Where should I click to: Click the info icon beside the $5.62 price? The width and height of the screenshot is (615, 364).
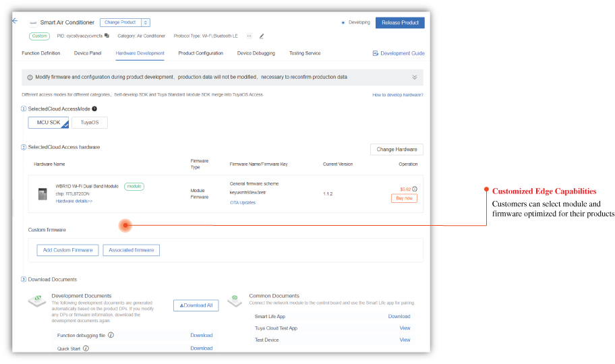[x=414, y=189]
